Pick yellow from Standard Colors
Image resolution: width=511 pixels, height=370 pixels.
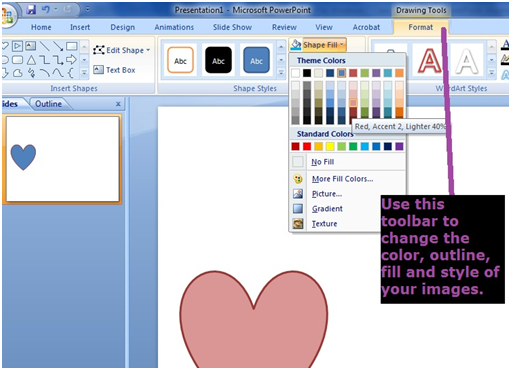[330, 146]
